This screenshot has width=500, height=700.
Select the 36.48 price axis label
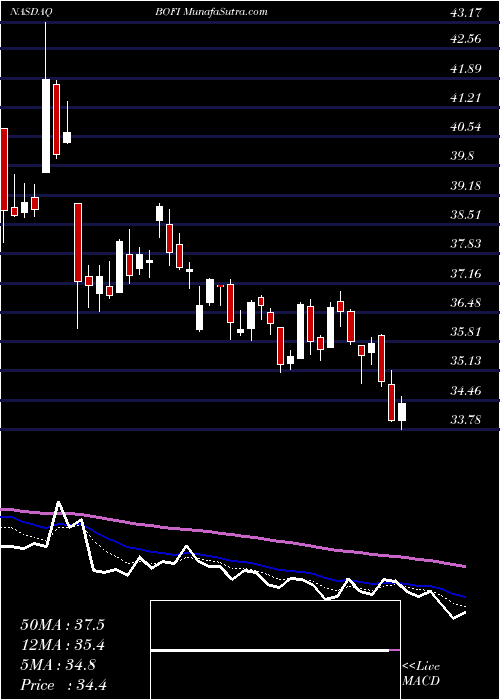pyautogui.click(x=466, y=303)
